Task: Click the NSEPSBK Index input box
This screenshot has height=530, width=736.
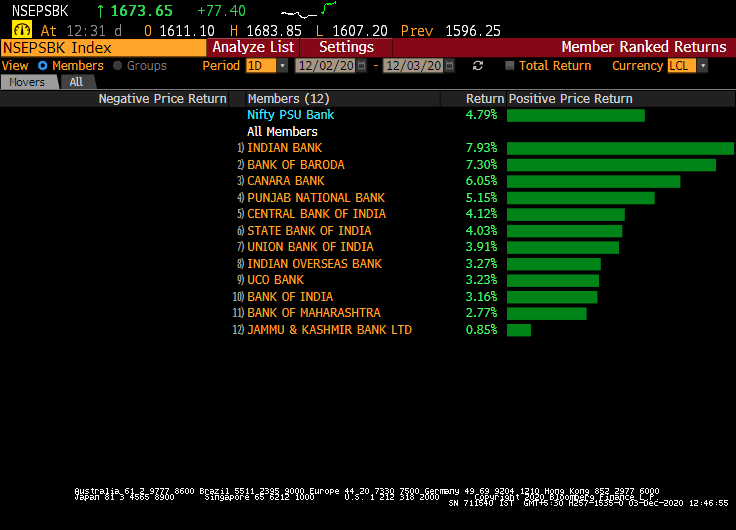Action: tap(103, 47)
